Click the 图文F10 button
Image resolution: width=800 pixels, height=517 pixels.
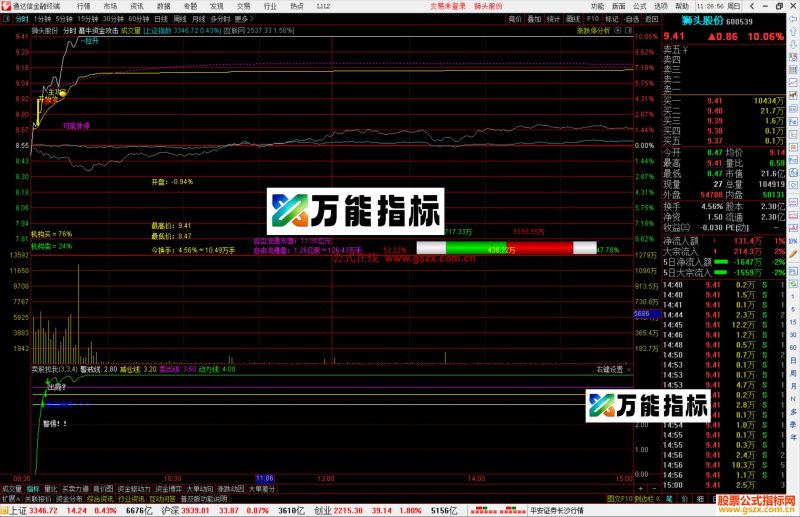(620, 499)
